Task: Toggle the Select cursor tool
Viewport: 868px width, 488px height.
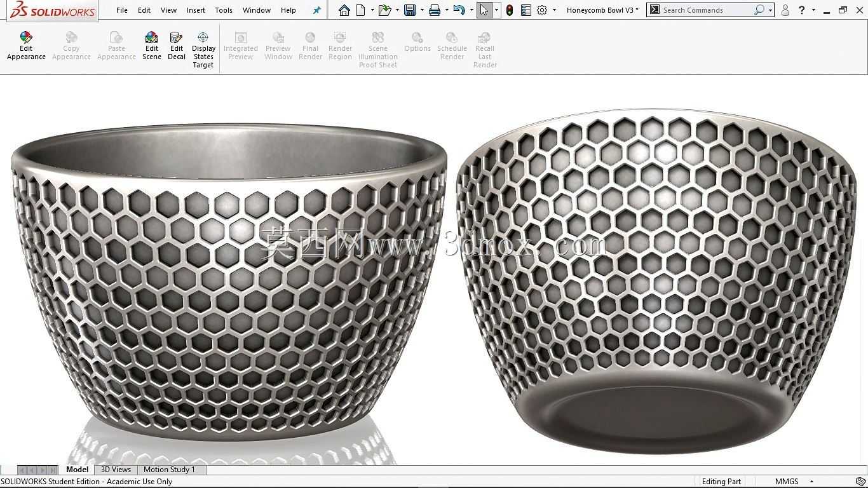Action: (x=484, y=10)
